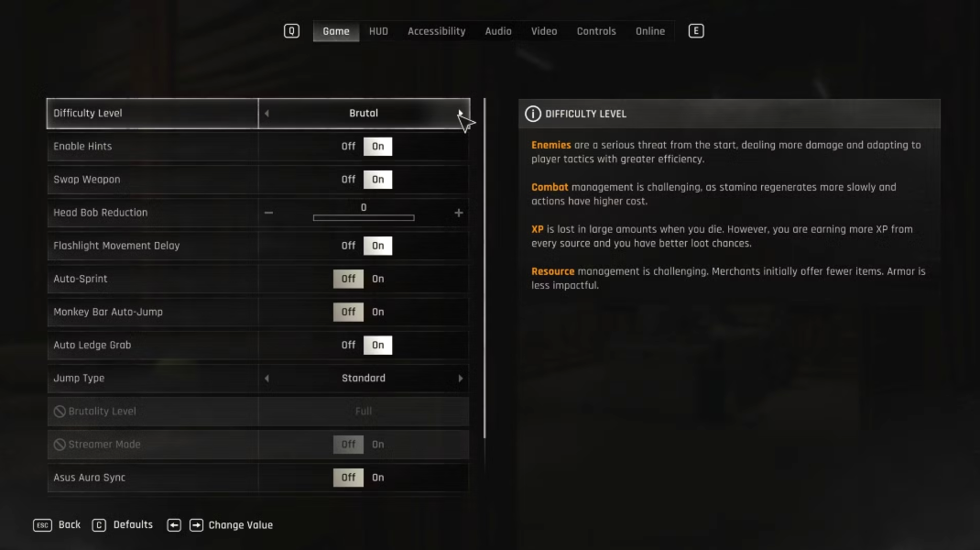Viewport: 980px width, 550px height.
Task: Click the settings list vertical scrollbar
Action: pos(485,268)
